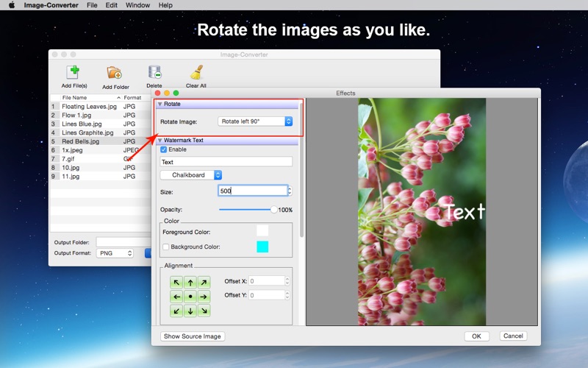Screen dimensions: 588x368
Task: Click the Offset X input field
Action: pos(267,281)
